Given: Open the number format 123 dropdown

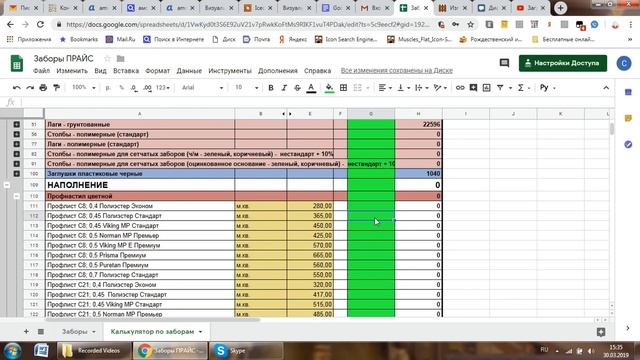Looking at the screenshot, I should coord(162,88).
